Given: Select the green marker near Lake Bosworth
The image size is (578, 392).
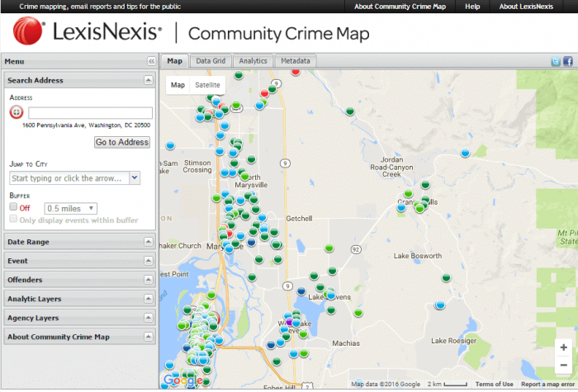Looking at the screenshot, I should coord(446,277).
